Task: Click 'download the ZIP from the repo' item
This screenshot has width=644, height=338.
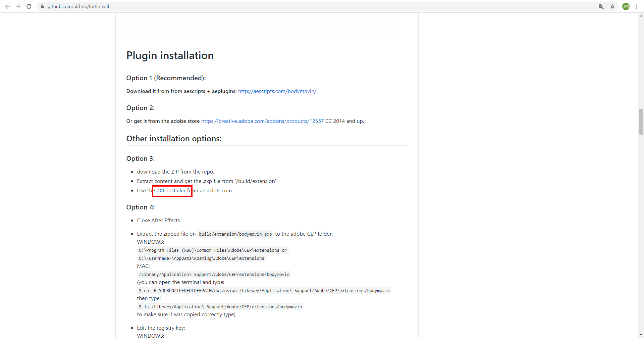Action: pos(175,172)
